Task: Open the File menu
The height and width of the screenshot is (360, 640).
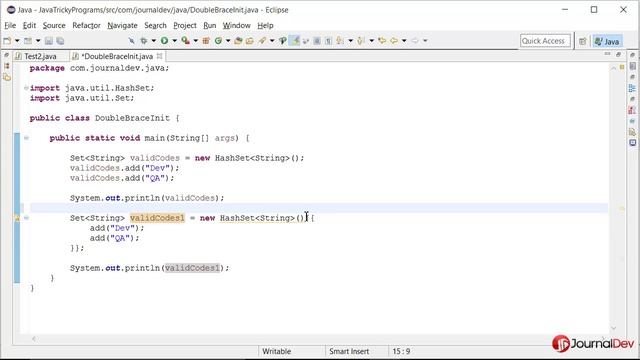Action: (10, 25)
